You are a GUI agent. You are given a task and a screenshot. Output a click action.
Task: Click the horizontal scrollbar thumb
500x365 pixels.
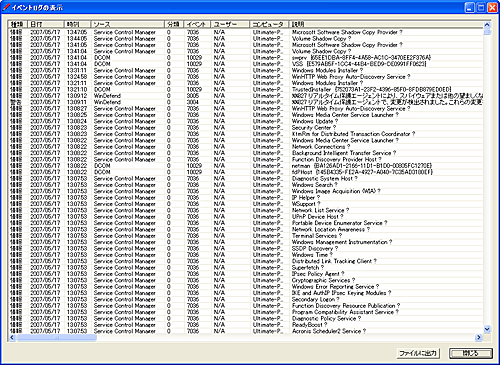coord(57,337)
